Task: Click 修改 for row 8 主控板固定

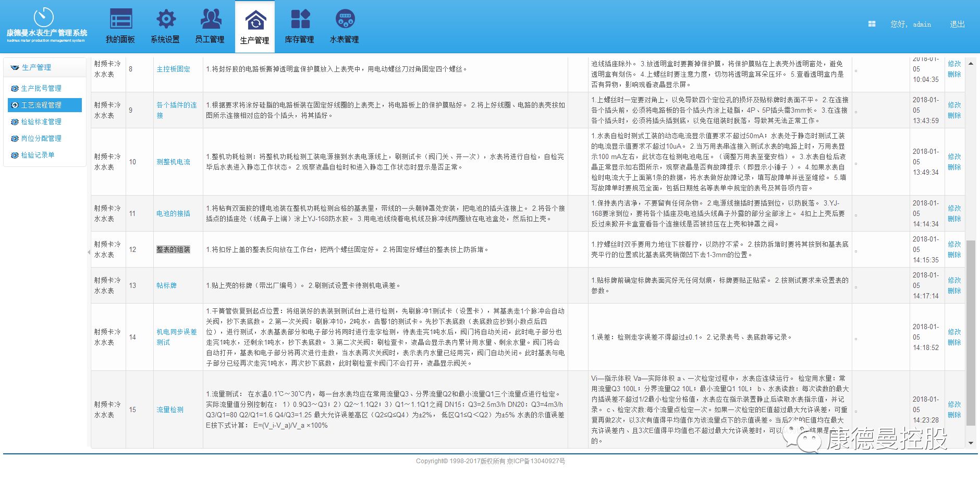Action: 954,64
